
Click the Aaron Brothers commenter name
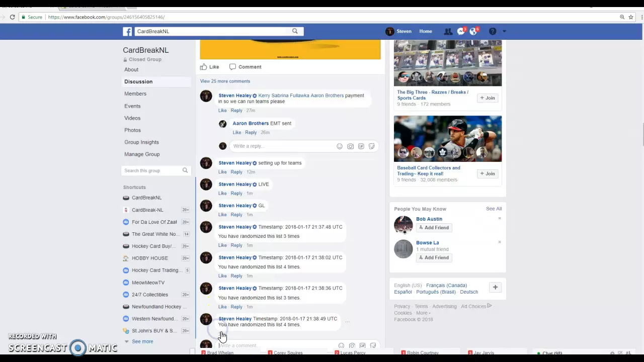tap(251, 123)
